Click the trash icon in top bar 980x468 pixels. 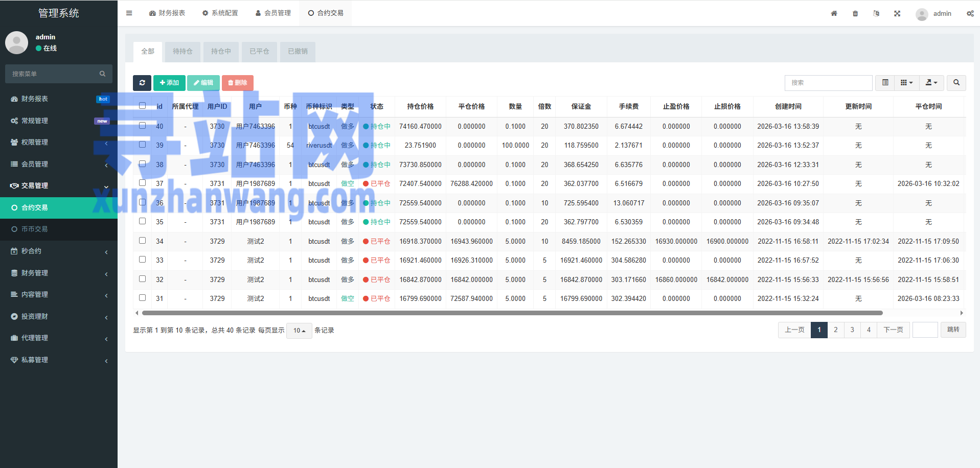click(855, 13)
